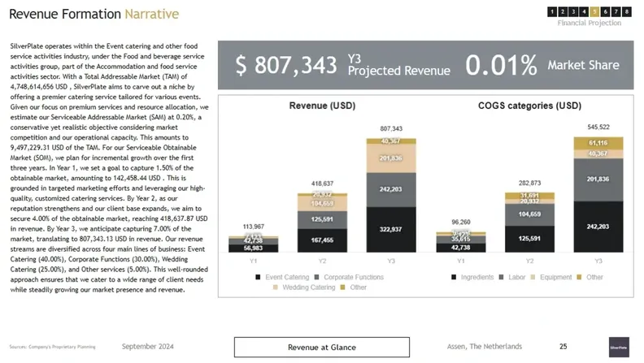This screenshot has width=644, height=363.
Task: Open section 7 navigation box
Action: point(616,11)
